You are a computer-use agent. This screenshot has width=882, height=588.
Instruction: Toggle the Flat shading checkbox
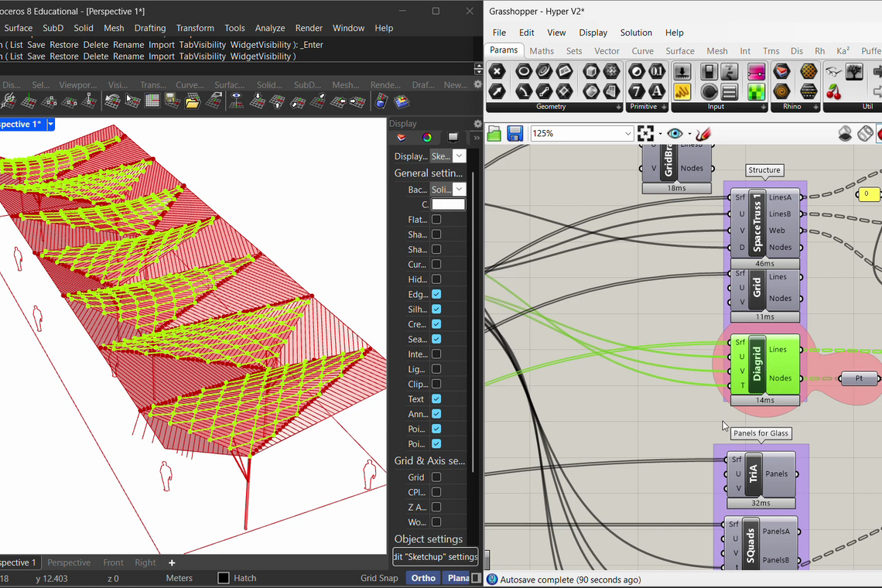(436, 220)
